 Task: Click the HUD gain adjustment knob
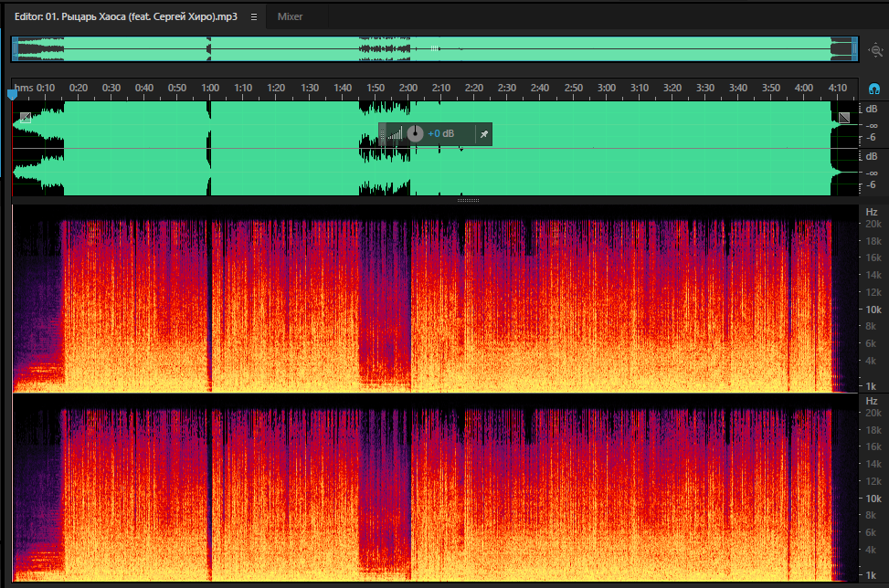[x=415, y=133]
